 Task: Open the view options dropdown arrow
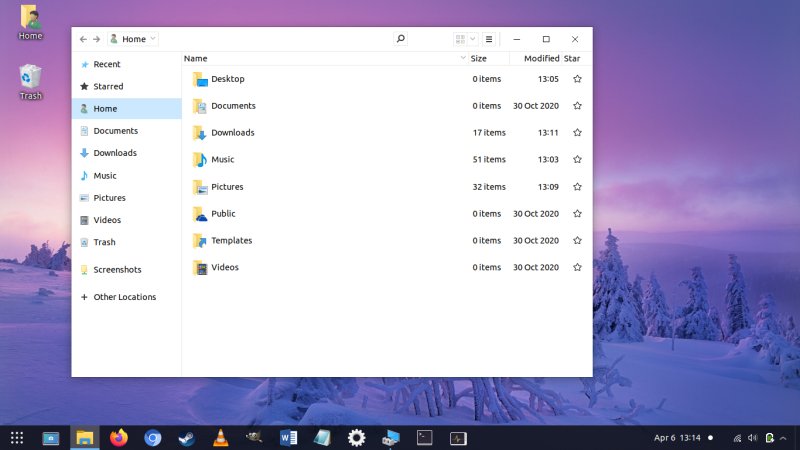473,39
